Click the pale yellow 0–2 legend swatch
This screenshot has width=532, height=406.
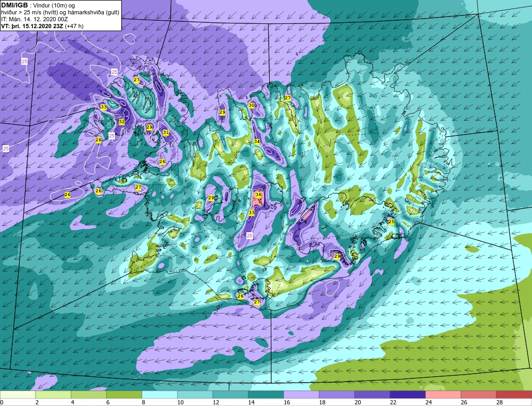[18, 394]
